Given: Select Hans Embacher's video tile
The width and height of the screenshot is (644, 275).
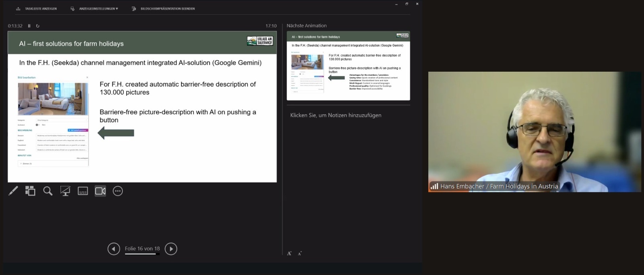Looking at the screenshot, I should pos(535,132).
